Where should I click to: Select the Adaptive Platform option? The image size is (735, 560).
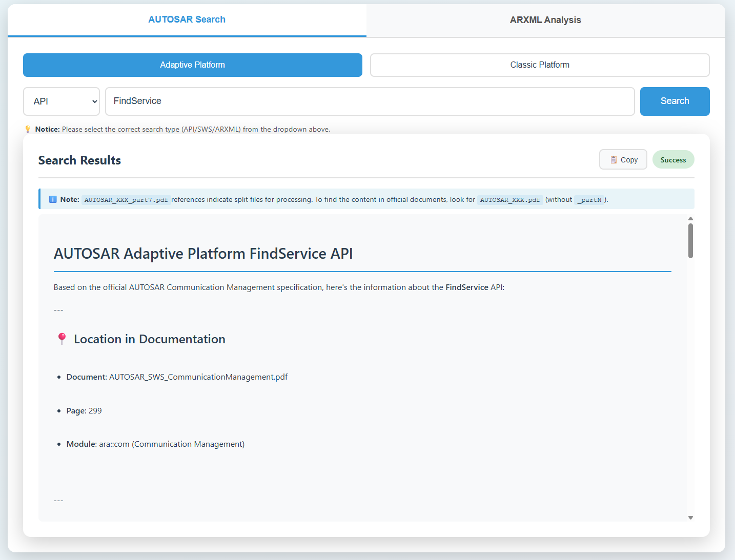(x=192, y=65)
